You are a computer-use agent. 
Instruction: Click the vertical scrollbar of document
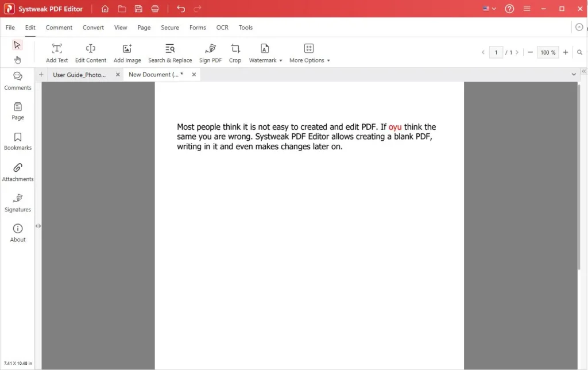[579, 176]
